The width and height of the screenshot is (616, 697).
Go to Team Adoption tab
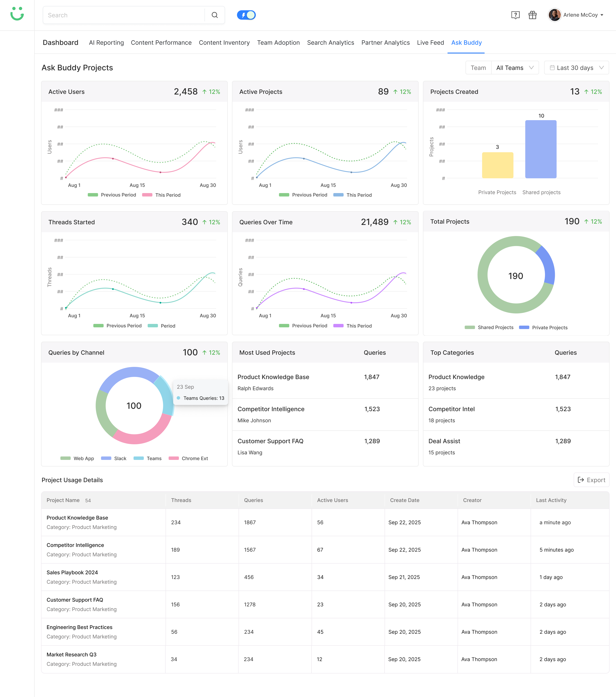click(x=278, y=43)
